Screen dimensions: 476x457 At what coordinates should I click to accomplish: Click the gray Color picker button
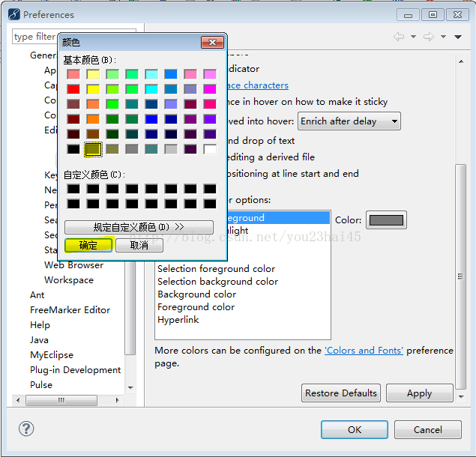tap(386, 220)
